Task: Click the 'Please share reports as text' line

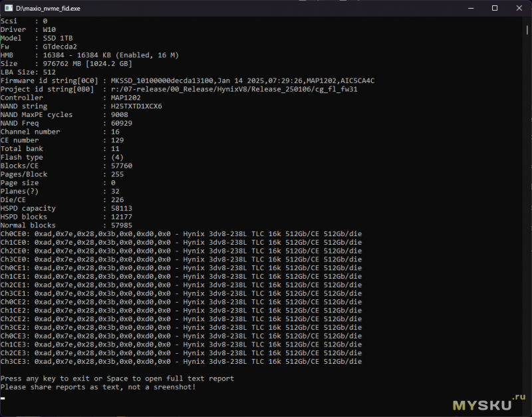Action: pos(98,387)
